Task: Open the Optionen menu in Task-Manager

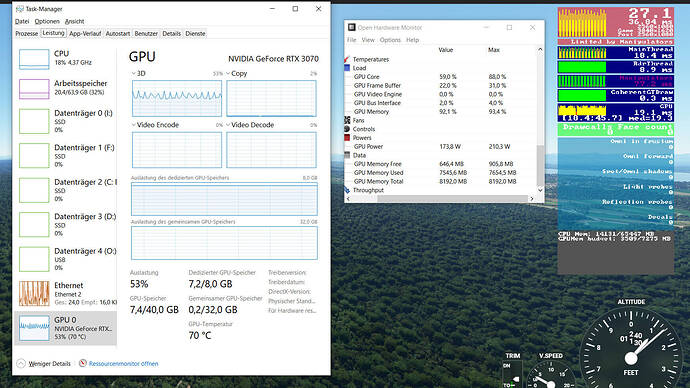Action: [47, 21]
